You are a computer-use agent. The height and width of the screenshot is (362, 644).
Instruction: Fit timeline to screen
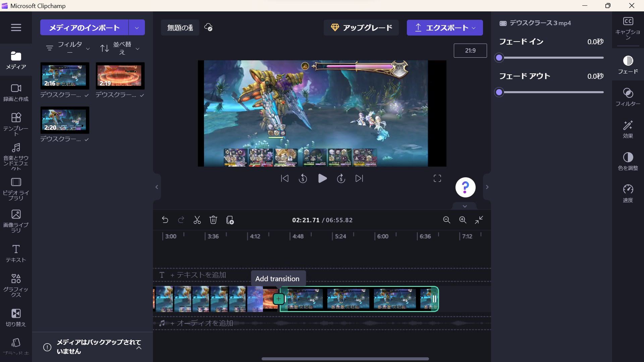pos(479,220)
